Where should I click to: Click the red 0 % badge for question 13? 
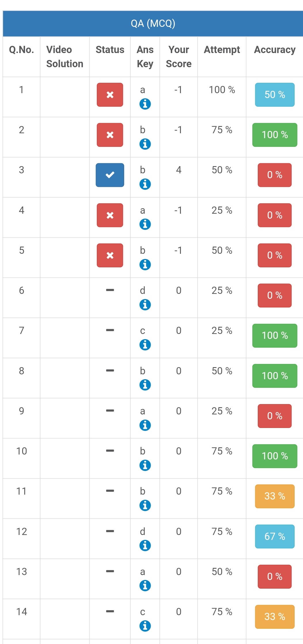coord(274,577)
